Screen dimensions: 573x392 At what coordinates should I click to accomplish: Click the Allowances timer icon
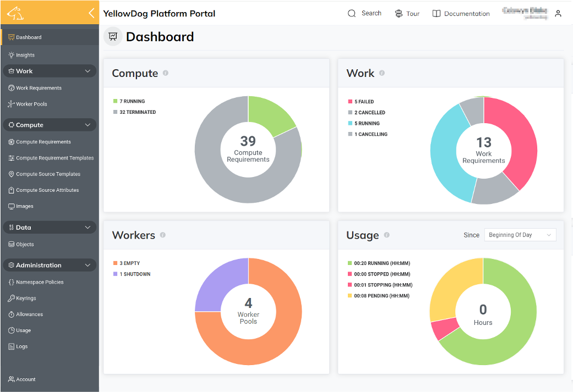[x=12, y=314]
